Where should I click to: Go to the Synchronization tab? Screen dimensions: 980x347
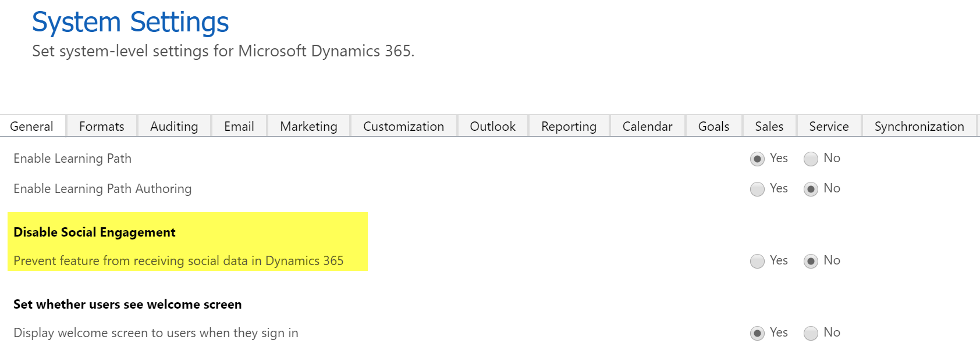pyautogui.click(x=919, y=126)
